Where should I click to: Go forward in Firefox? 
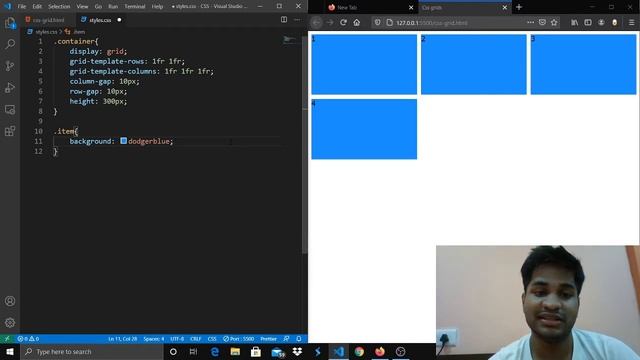[x=330, y=22]
